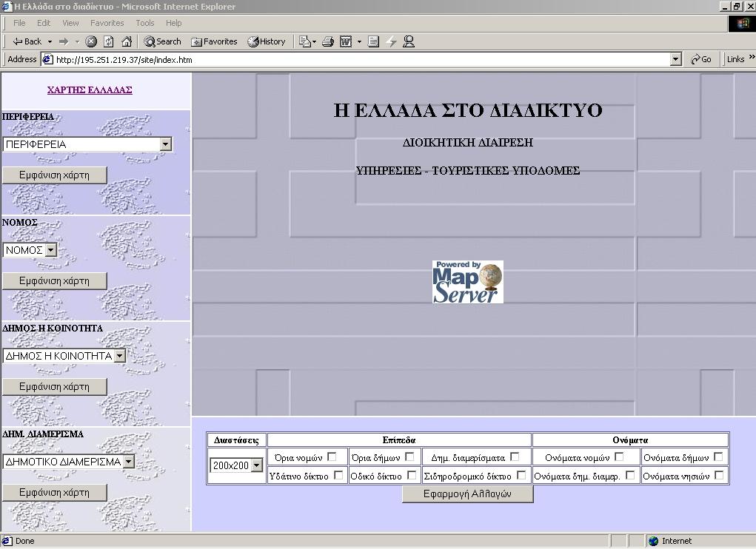Screen dimensions: 756x549
Task: Check the Δημ. διαμερίσματα checkbox
Action: (515, 456)
